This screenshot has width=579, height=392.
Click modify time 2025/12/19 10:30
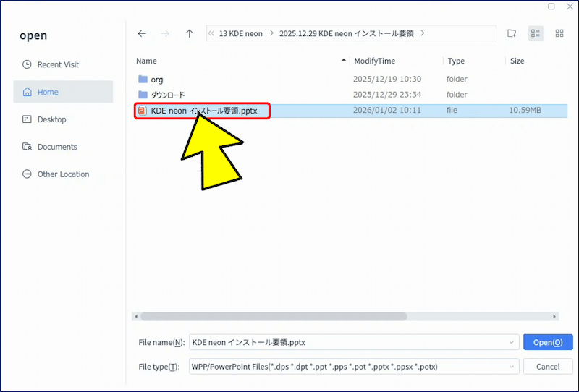pyautogui.click(x=387, y=79)
